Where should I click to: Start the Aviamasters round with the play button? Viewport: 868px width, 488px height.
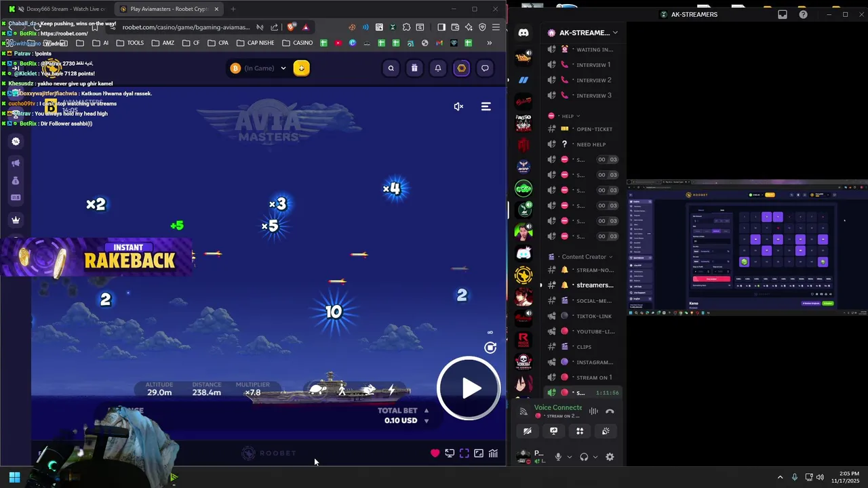coord(469,388)
